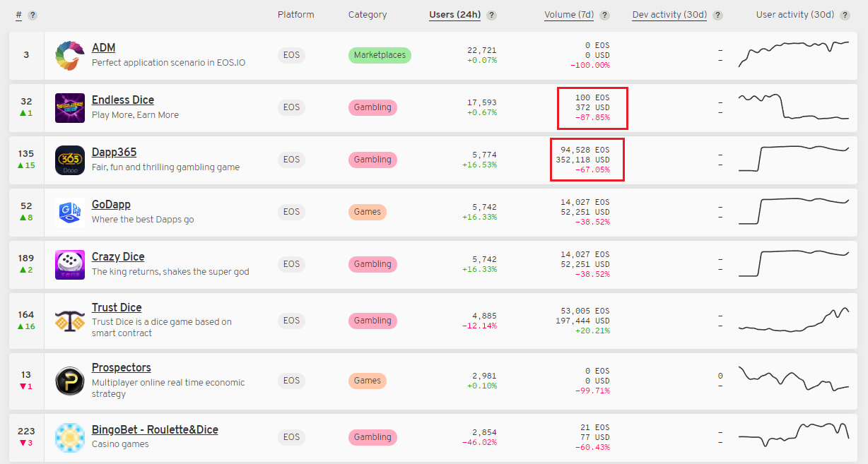Click rank number 135 in Dapp365 row

tap(26, 153)
